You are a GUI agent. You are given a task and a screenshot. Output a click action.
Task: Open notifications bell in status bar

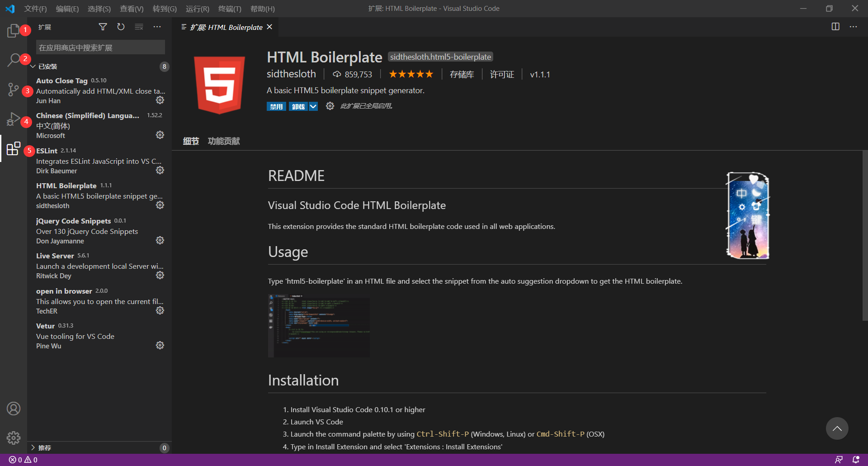click(x=856, y=460)
